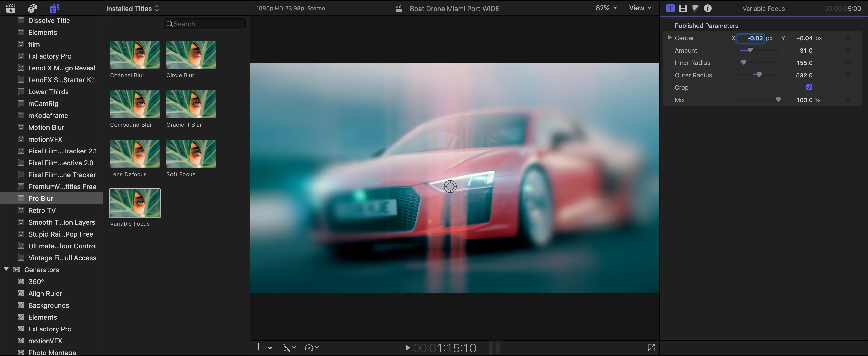This screenshot has width=868, height=356.
Task: Select the Titles and Generators sidebar icon
Action: tap(54, 8)
